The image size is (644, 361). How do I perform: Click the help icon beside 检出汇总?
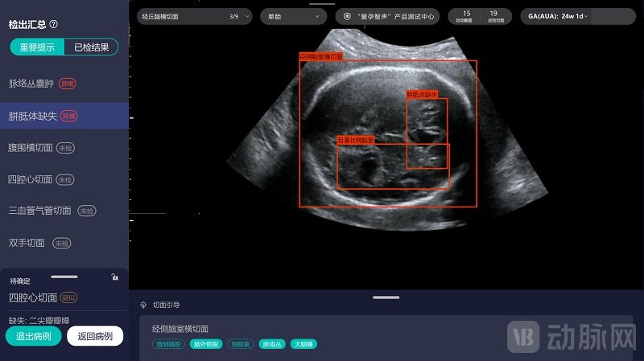coord(54,25)
